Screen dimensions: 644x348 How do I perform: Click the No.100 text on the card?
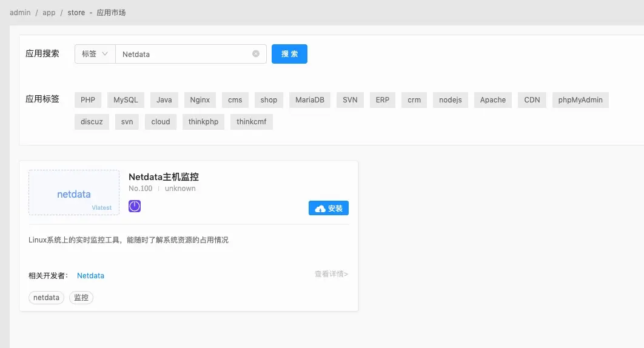point(141,189)
